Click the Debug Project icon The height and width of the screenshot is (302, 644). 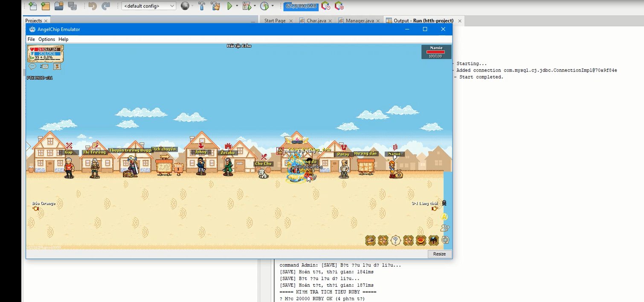point(247,6)
